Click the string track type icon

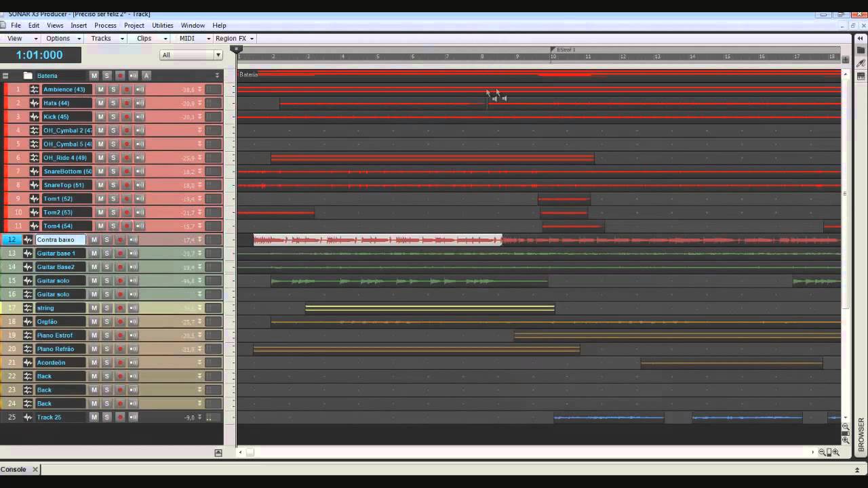(x=28, y=308)
